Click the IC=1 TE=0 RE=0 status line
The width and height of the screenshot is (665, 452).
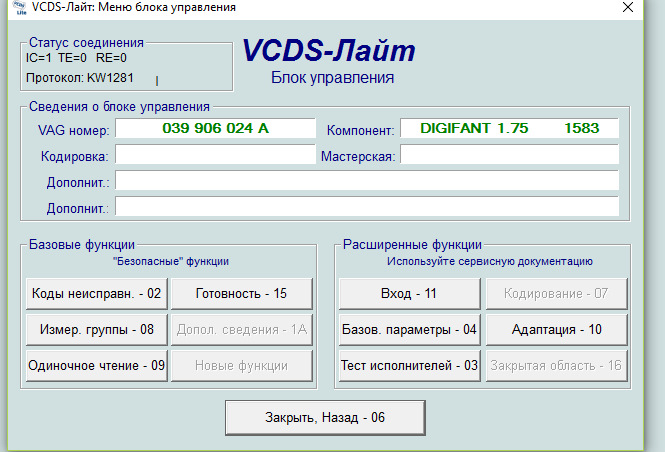76,58
